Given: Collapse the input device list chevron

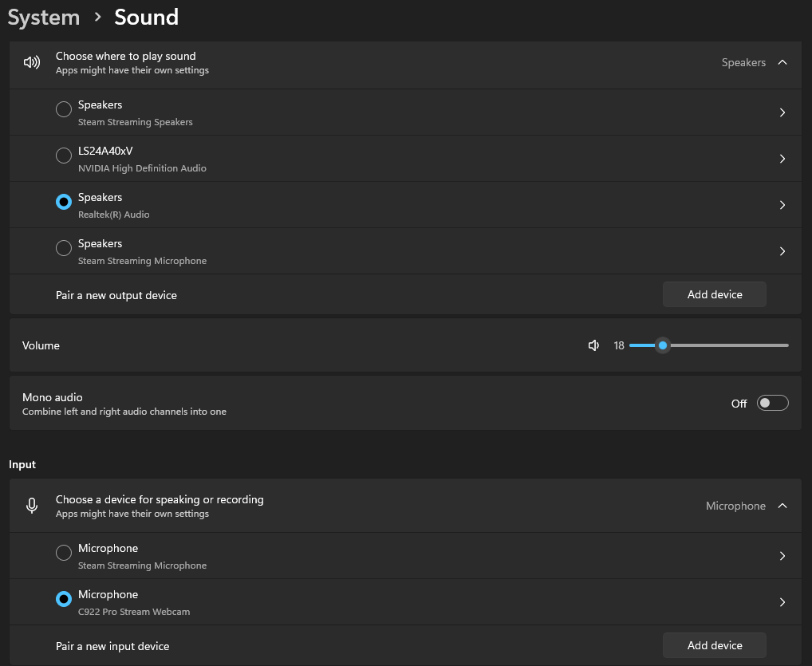Looking at the screenshot, I should [782, 506].
